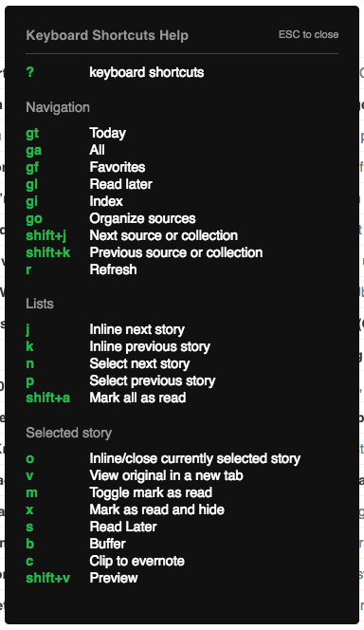Click the Selected story section heading

tap(68, 433)
